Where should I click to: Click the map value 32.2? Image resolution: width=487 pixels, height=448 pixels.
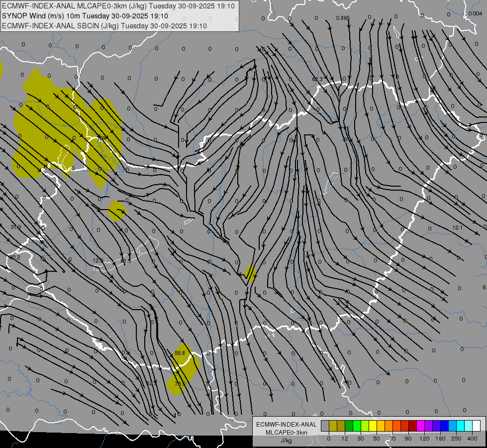pos(14,257)
